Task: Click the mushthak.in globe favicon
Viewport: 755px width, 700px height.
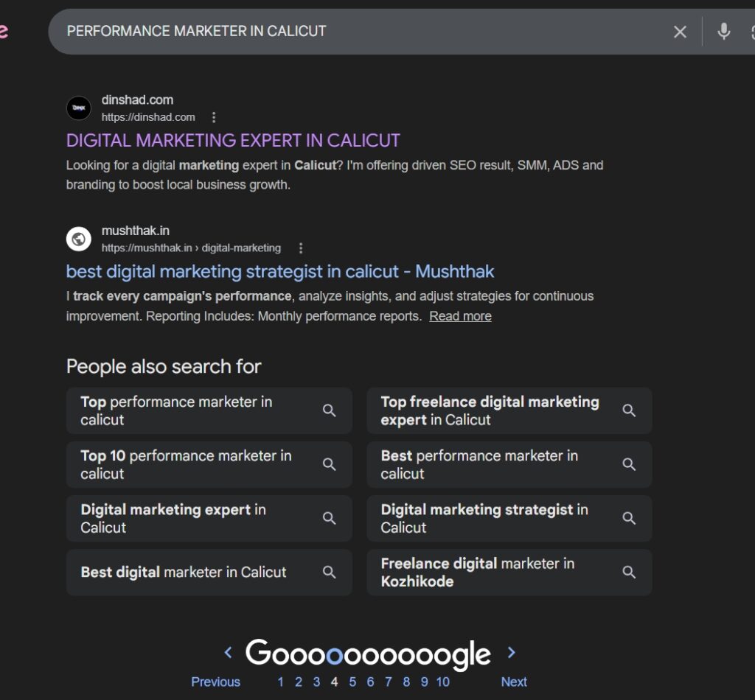Action: [x=79, y=239]
